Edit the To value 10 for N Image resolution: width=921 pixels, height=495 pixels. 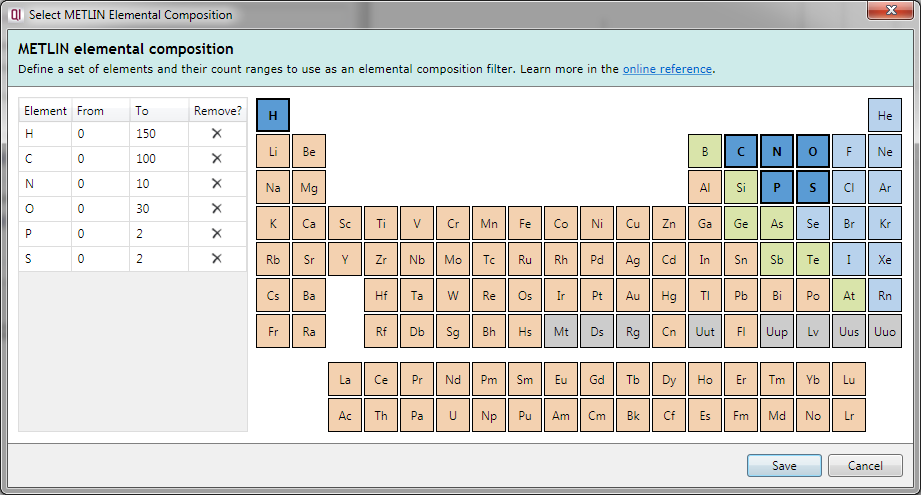[x=159, y=184]
